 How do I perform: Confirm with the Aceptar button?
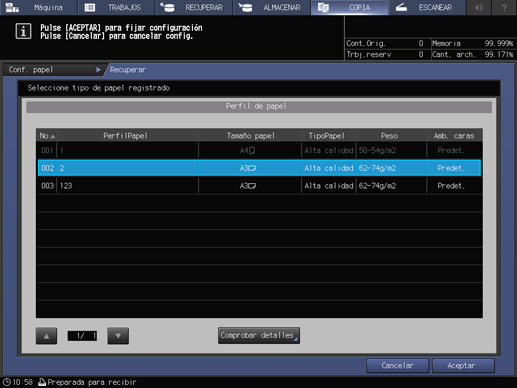463,366
